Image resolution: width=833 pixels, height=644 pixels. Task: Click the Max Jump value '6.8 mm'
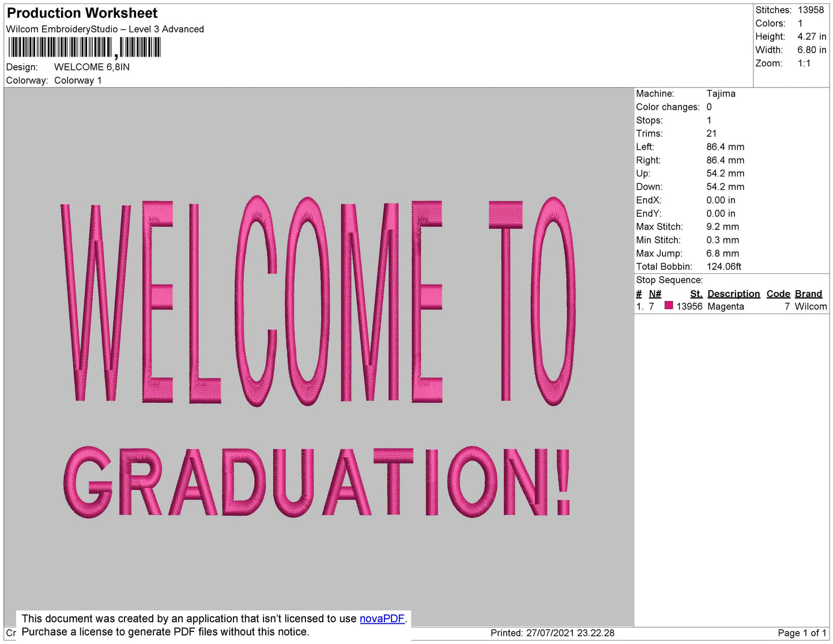(722, 253)
